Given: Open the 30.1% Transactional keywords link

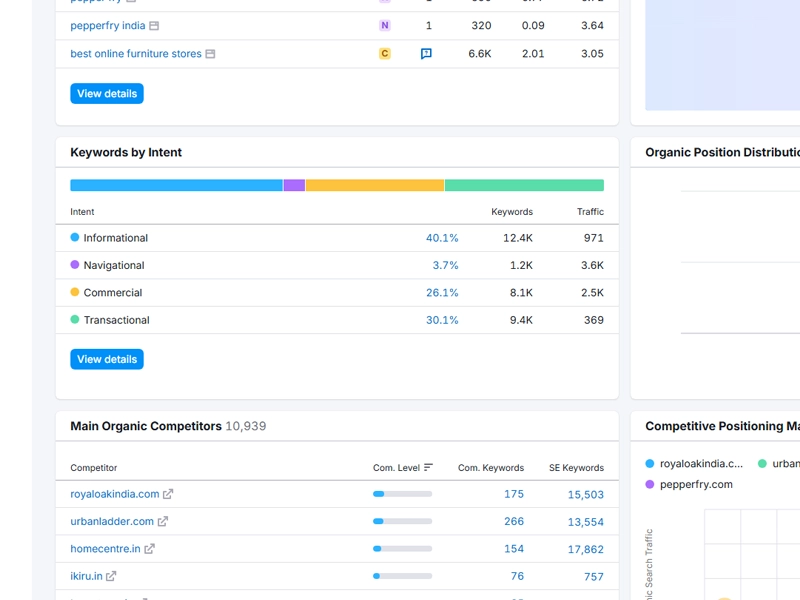Looking at the screenshot, I should [443, 320].
